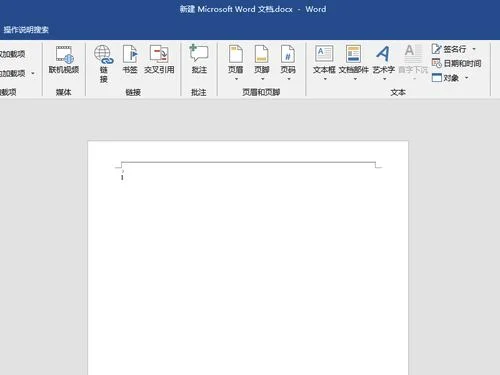Open the dropdown arrow under 页眉

(236, 79)
